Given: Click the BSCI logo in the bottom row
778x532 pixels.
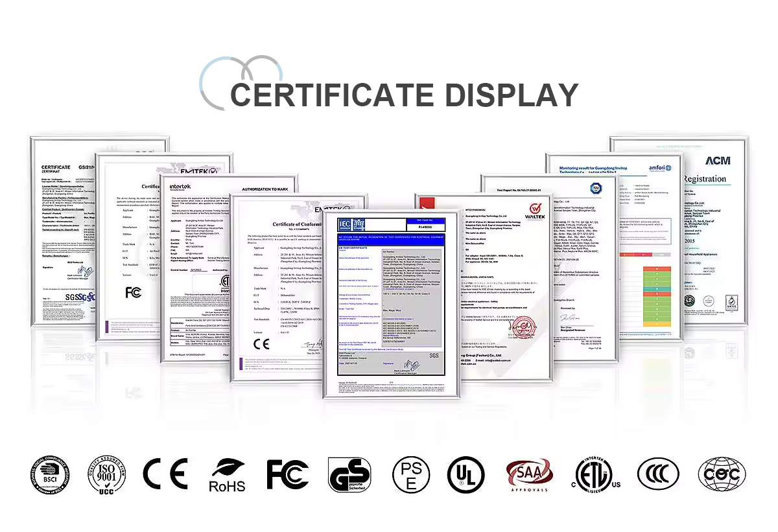Looking at the screenshot, I should 49,476.
